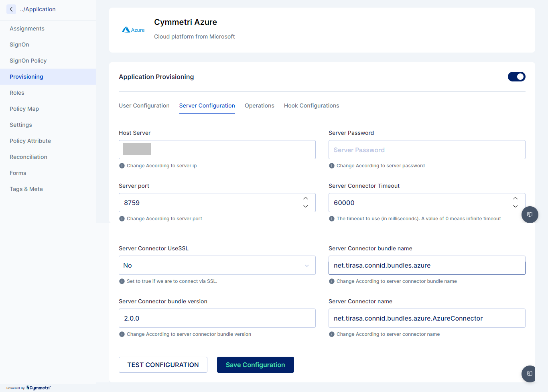
Task: Open Reconciliation in the sidebar
Action: [28, 157]
